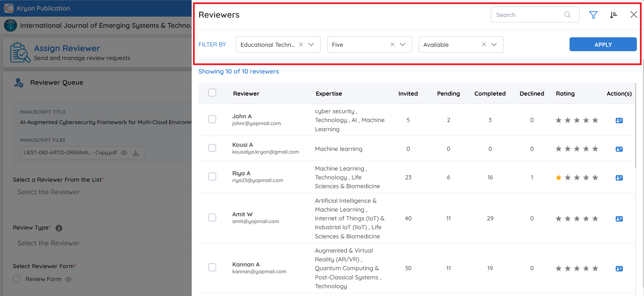Click the Review Type info icon
644x296 pixels.
point(59,228)
